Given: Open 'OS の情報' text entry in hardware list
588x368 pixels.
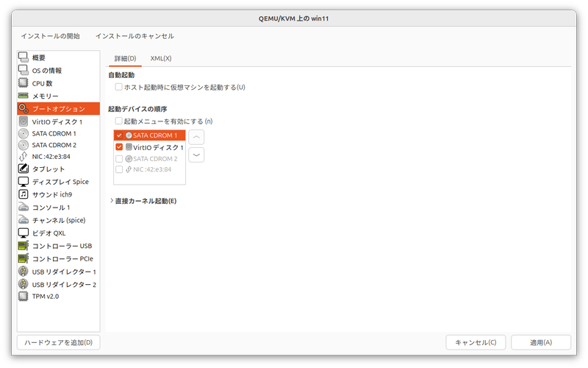Looking at the screenshot, I should click(x=47, y=71).
